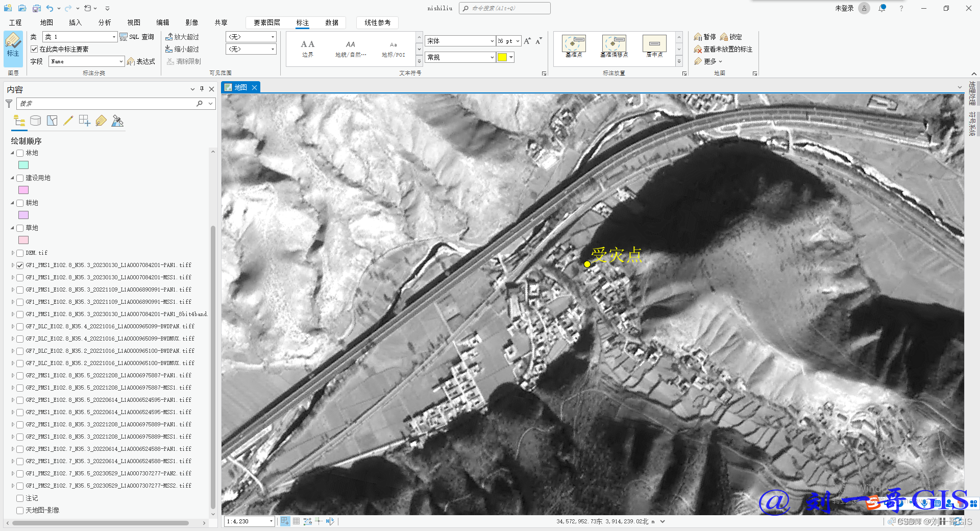Open the 插入 ribbon tab
This screenshot has height=531, width=980.
(75, 22)
